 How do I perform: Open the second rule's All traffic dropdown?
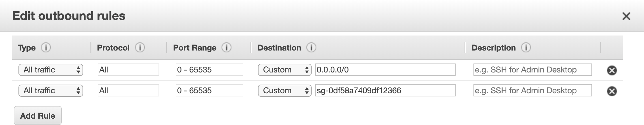[x=51, y=91]
